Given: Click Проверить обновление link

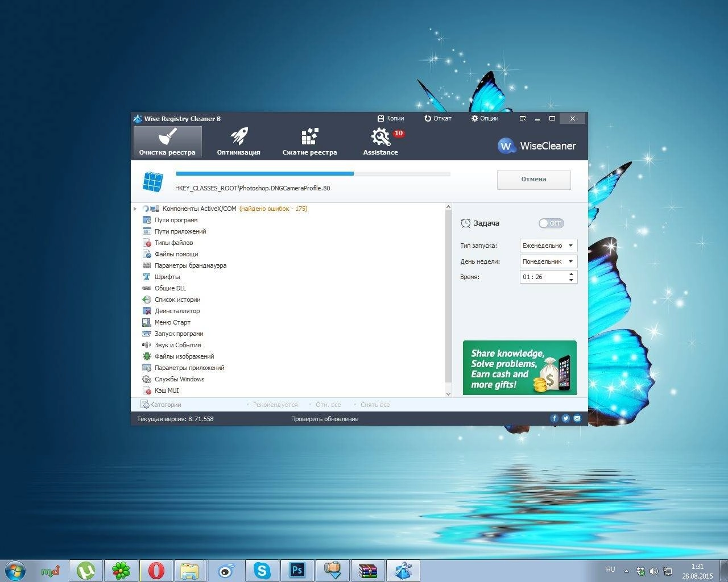Looking at the screenshot, I should tap(325, 419).
